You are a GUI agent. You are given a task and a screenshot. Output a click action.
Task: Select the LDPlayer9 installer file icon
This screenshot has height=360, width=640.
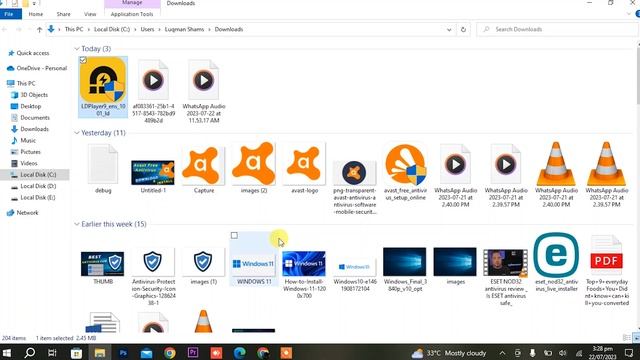point(103,80)
